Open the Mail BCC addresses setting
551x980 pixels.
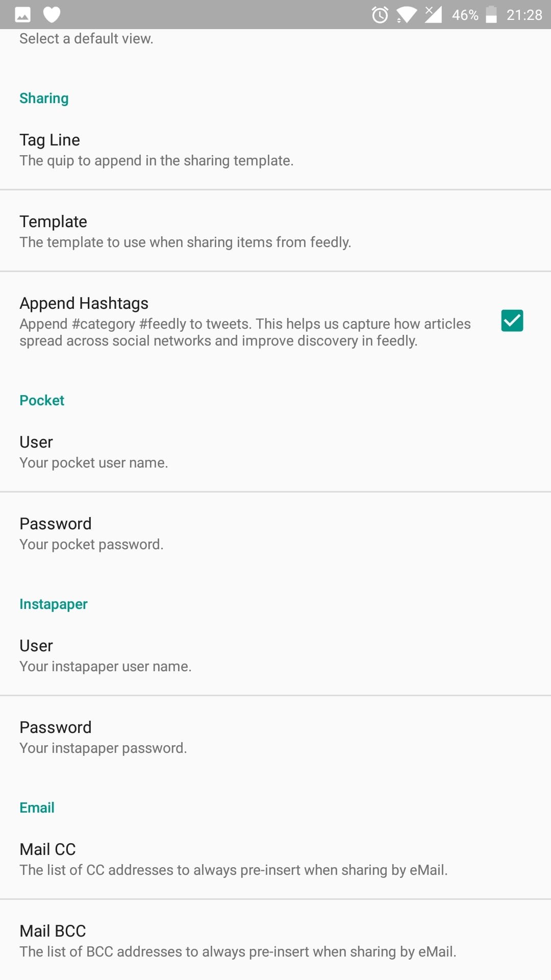(x=275, y=940)
